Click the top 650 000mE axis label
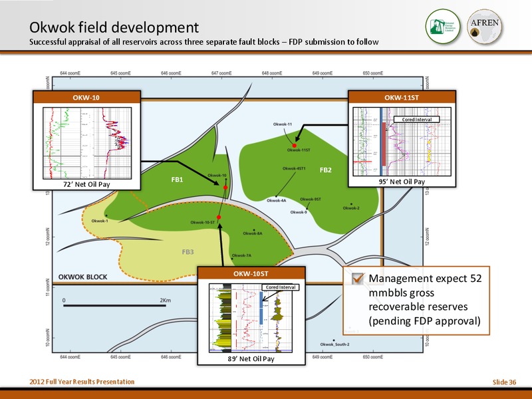Screen dimensions: 532x399 [373, 73]
